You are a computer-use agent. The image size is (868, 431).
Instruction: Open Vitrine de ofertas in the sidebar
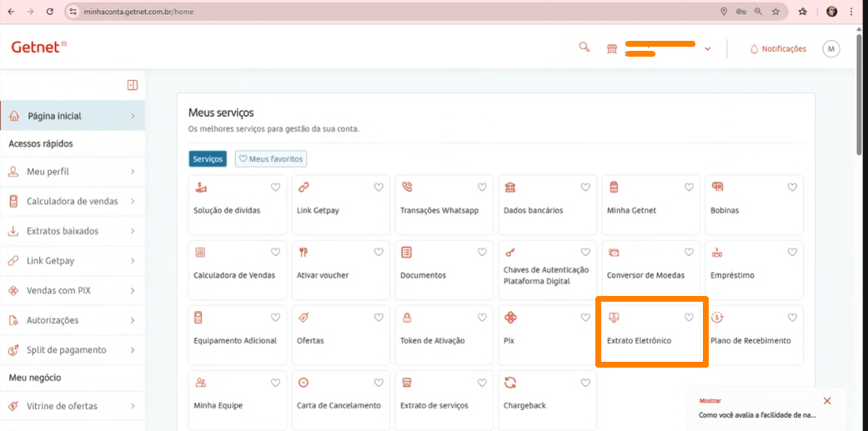pyautogui.click(x=73, y=405)
